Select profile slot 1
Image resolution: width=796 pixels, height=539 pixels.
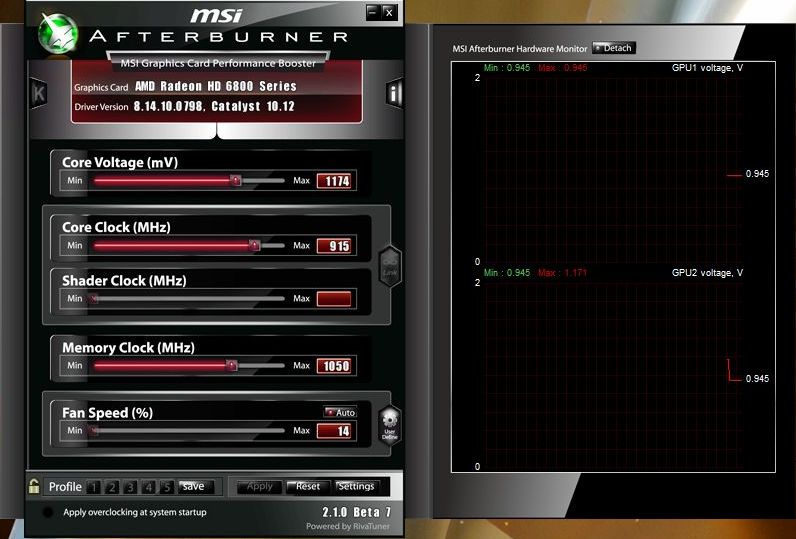(93, 487)
